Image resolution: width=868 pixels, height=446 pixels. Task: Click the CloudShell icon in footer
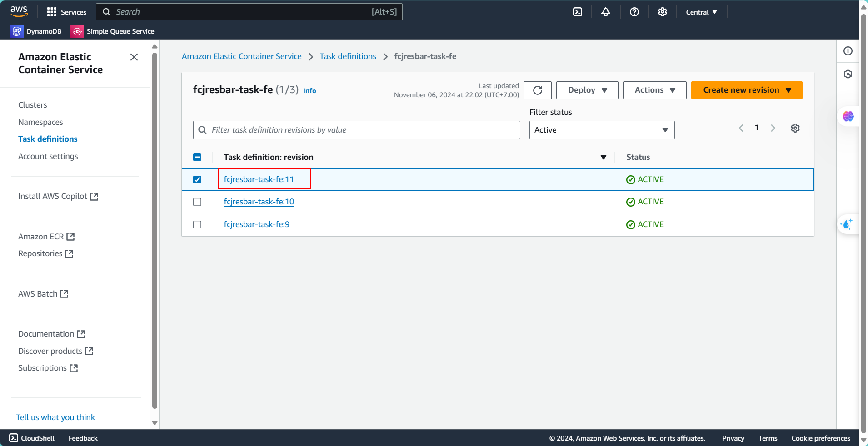14,438
